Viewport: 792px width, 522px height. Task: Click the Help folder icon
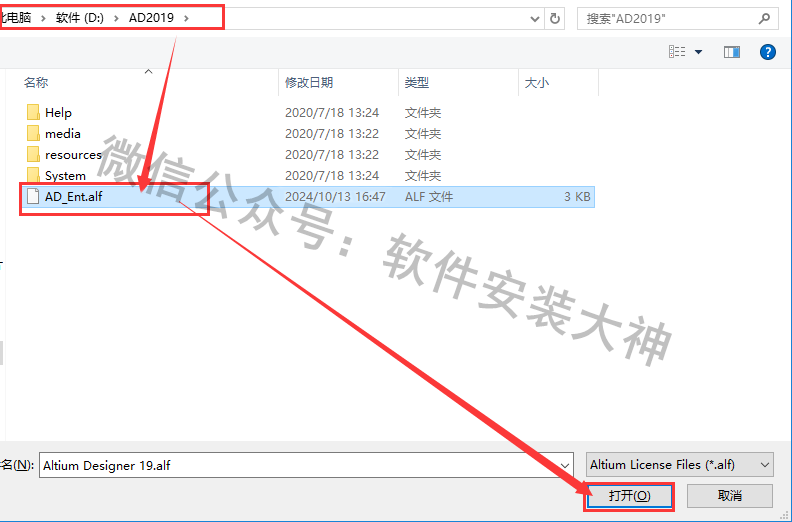[33, 112]
